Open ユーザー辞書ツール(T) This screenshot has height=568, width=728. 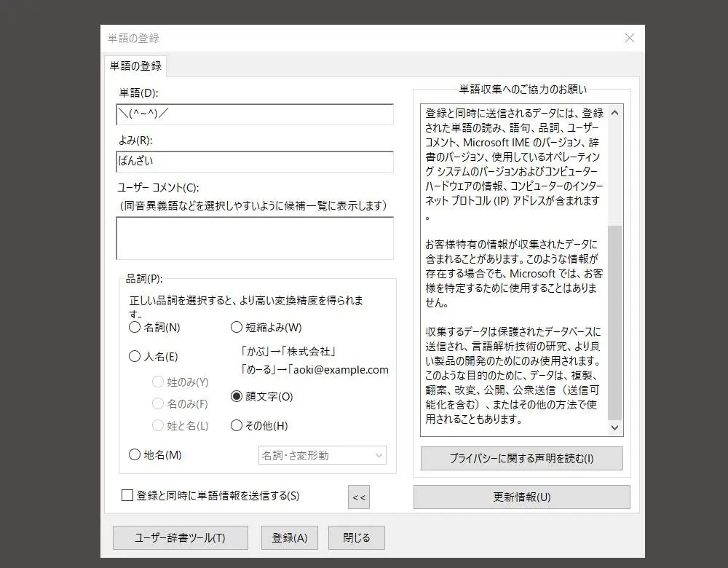tap(180, 538)
